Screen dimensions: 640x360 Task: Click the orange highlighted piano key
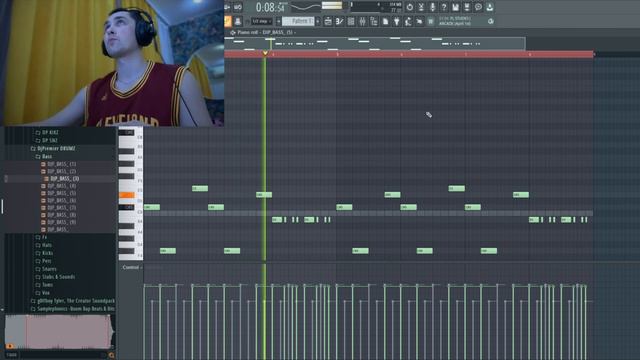tap(127, 195)
